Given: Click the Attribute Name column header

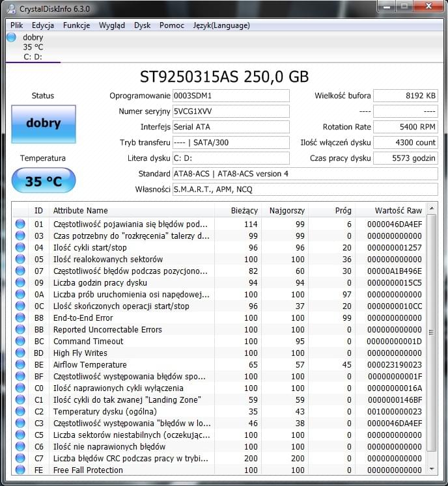Looking at the screenshot, I should [x=132, y=210].
